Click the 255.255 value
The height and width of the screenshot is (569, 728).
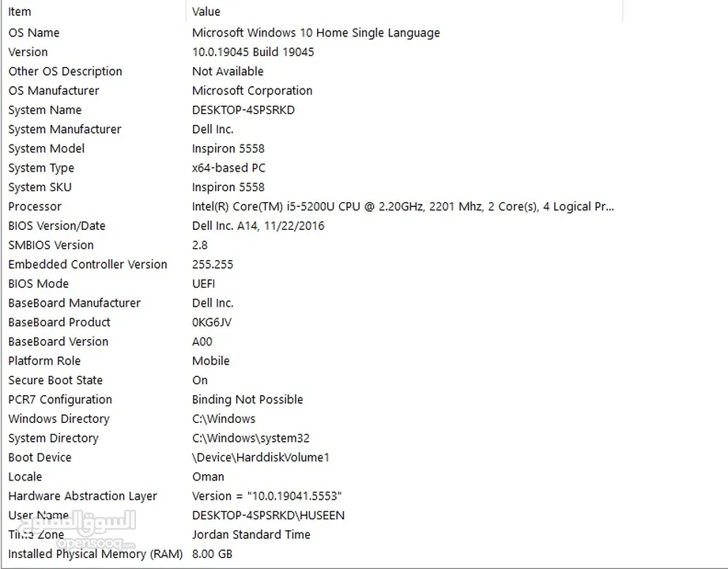point(213,265)
